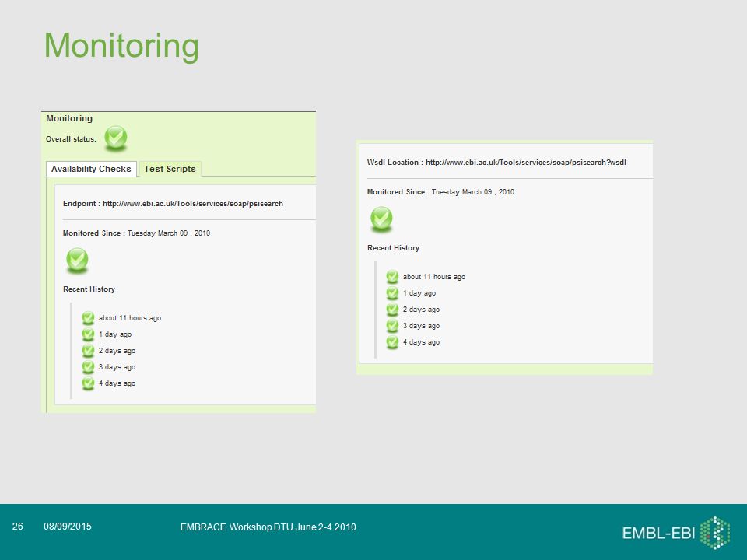Screen dimensions: 747x560
Task: Click 'Recent History' heading in Wsdl panel
Action: 393,248
